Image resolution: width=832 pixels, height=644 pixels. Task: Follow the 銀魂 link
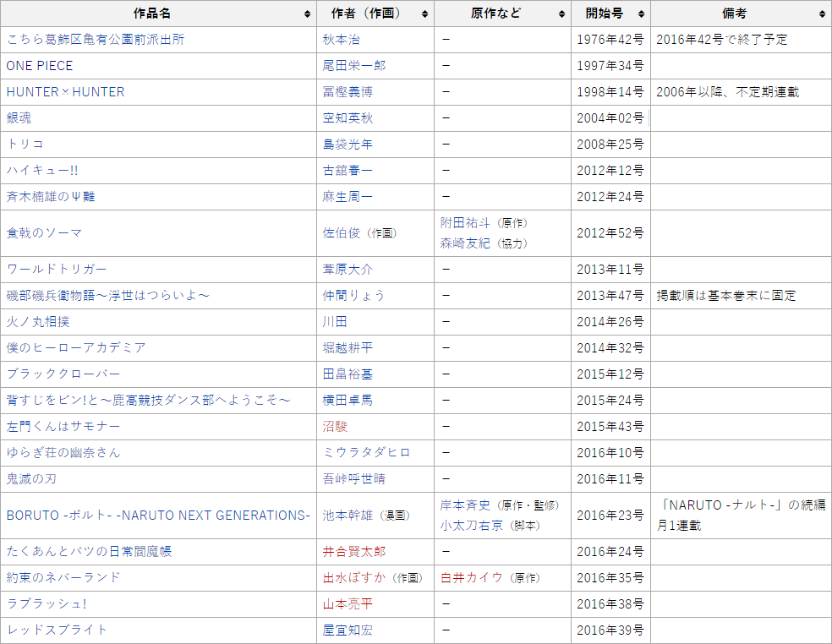[19, 118]
